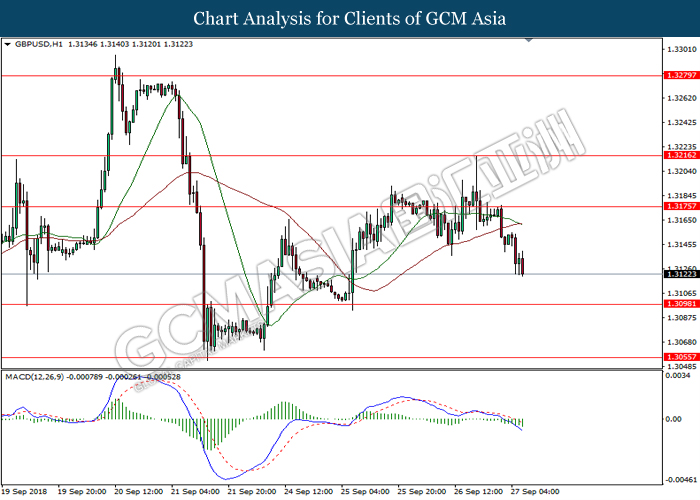Click the GBPUSD,H1 symbol dropdown triangle
This screenshot has height=500, width=700.
(x=7, y=44)
